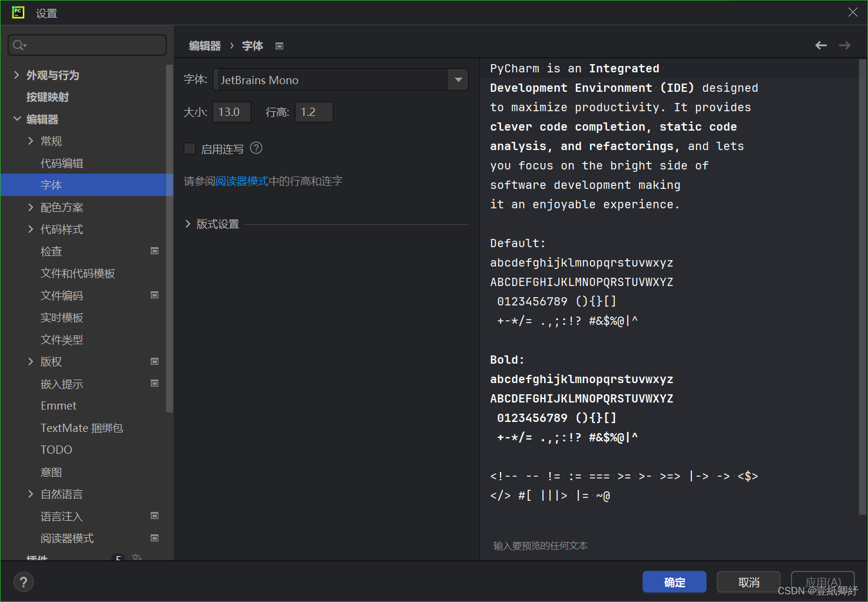Open the help button at the dialog's bottom left
Image resolution: width=868 pixels, height=602 pixels.
24,582
